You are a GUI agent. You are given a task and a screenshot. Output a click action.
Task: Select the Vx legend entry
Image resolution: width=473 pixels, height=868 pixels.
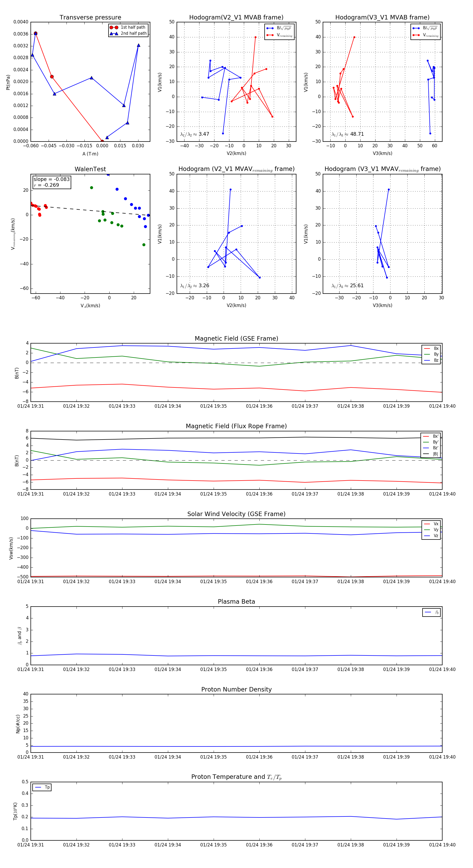point(431,524)
